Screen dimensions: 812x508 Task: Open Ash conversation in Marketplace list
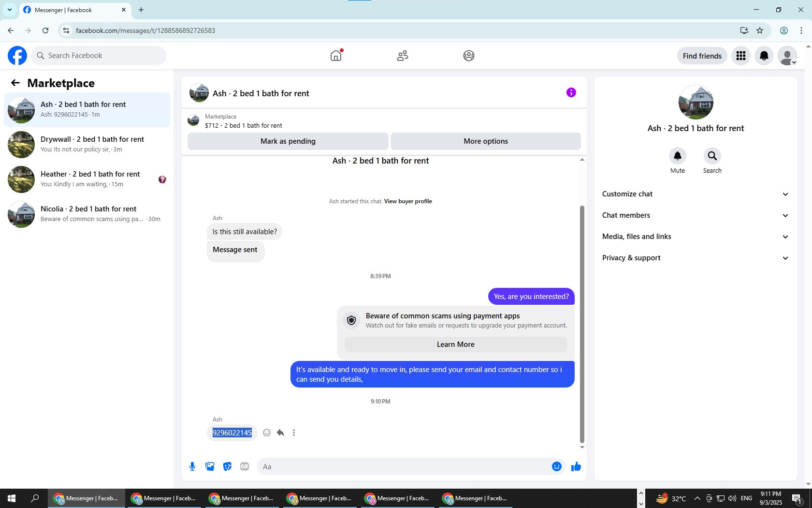pyautogui.click(x=87, y=110)
